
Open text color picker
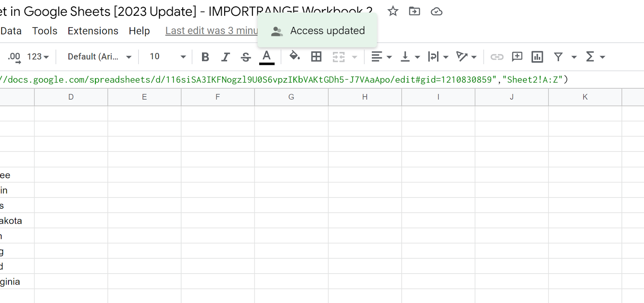(x=266, y=57)
